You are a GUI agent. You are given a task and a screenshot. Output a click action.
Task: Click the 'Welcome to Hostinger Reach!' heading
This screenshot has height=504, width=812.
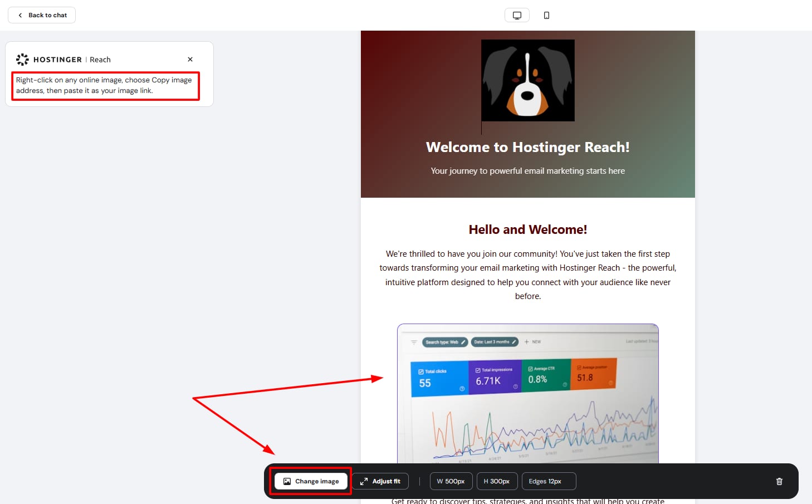(528, 147)
